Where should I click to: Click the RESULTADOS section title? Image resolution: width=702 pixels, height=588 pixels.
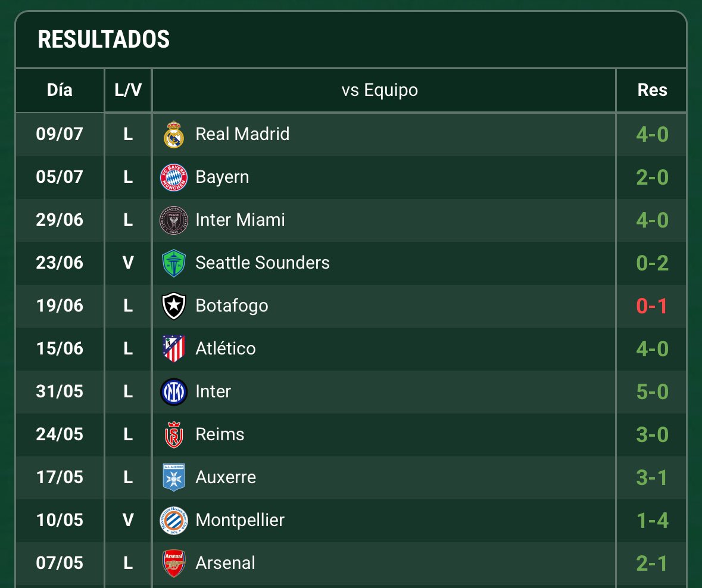coord(104,39)
